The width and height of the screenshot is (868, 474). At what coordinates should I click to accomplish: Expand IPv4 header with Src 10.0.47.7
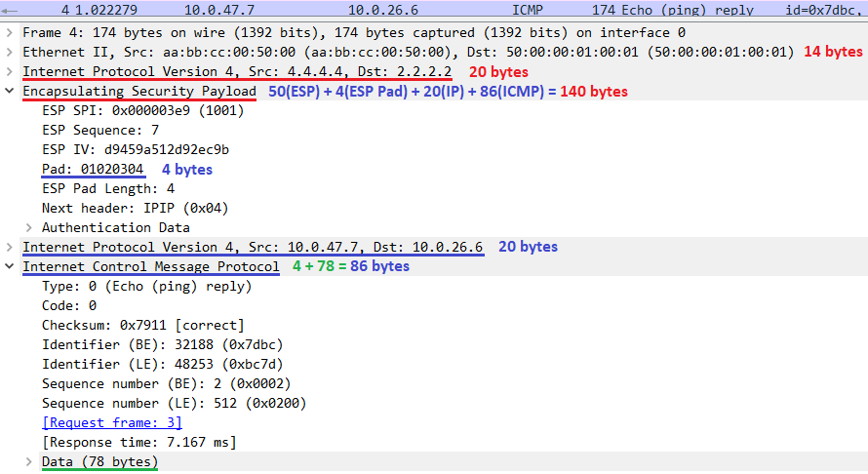click(x=10, y=247)
